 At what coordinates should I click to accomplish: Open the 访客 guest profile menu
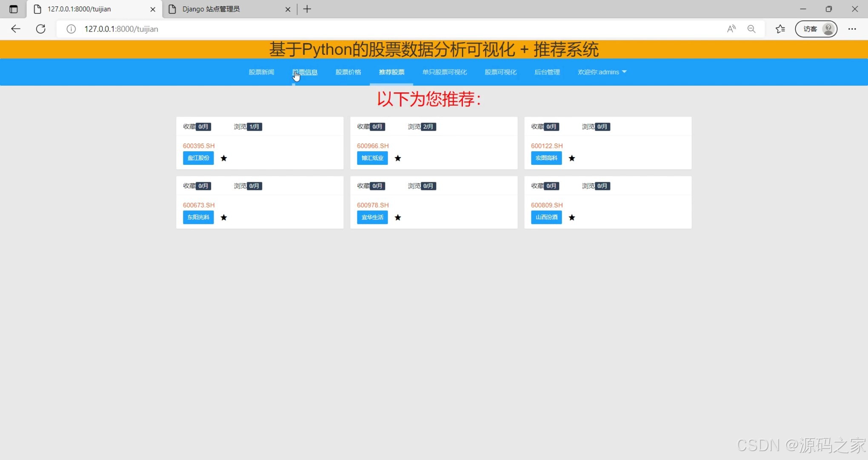(x=816, y=29)
